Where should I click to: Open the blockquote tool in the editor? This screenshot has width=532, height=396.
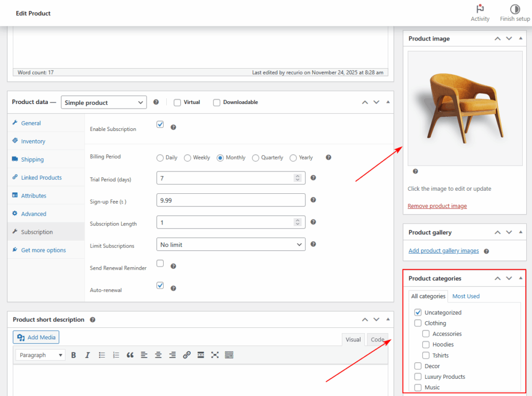[130, 355]
